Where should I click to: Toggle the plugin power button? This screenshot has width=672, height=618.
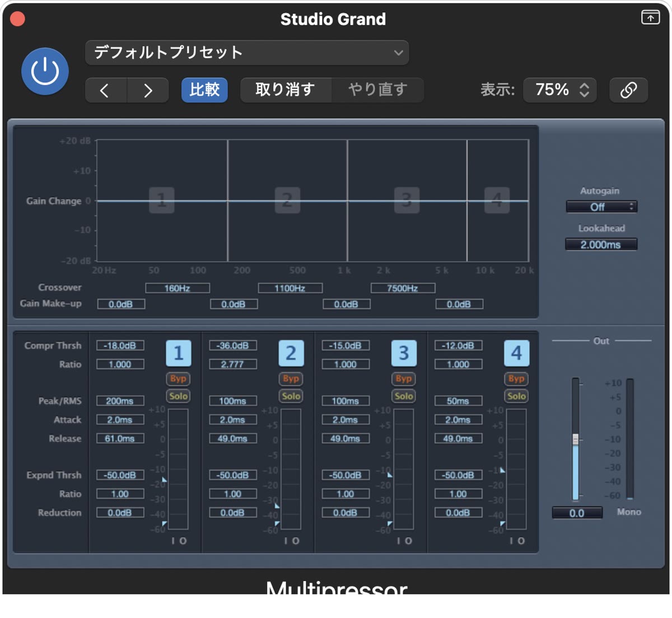(45, 72)
